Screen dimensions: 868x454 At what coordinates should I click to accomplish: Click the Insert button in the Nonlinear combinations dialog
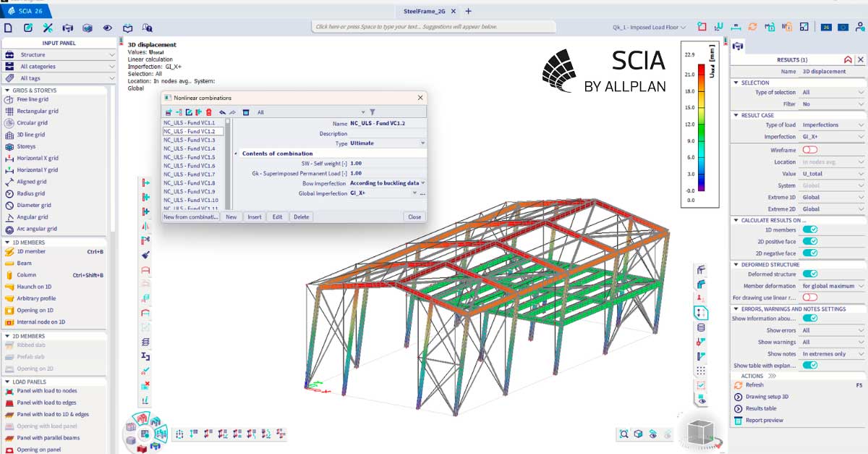click(255, 217)
